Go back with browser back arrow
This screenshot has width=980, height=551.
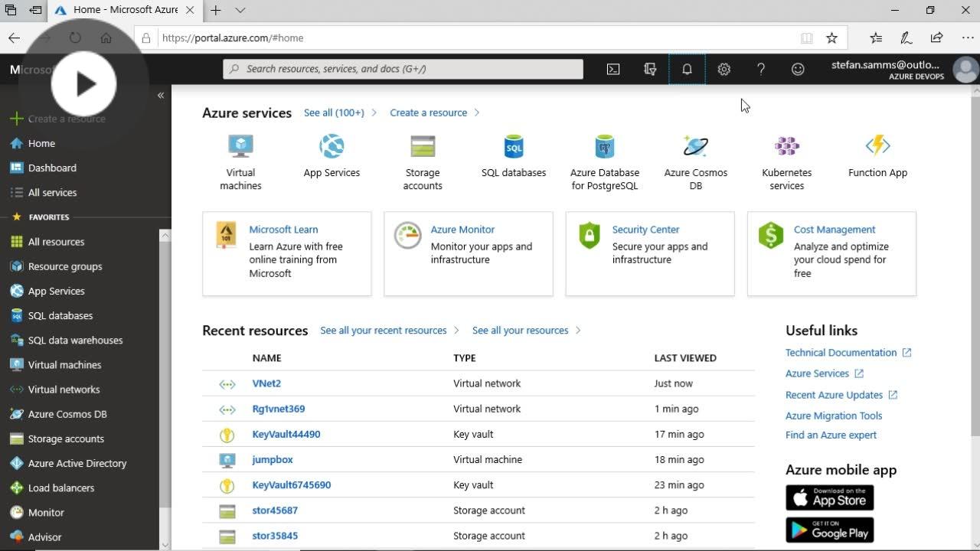click(x=14, y=38)
